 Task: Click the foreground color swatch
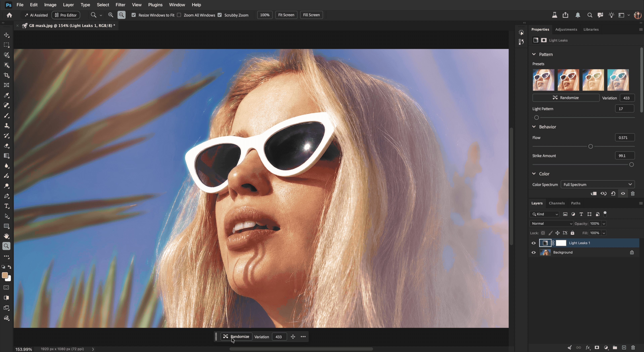pos(5,275)
